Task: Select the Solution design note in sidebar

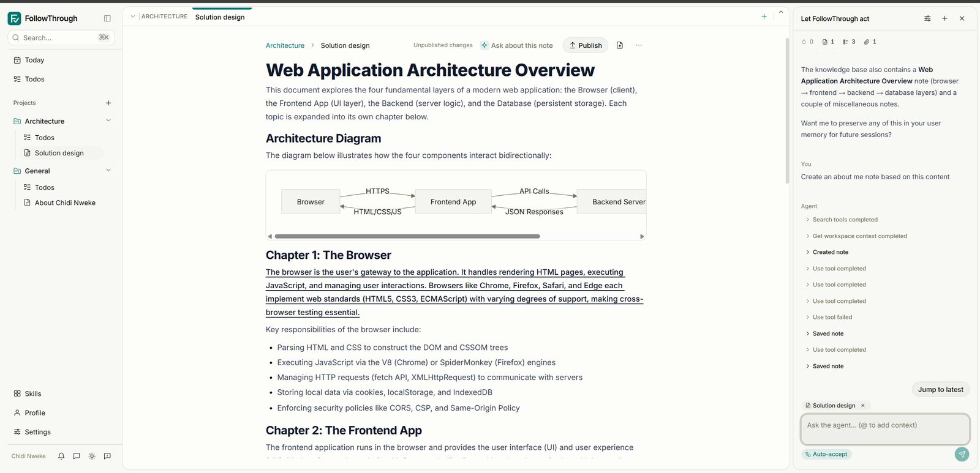Action: click(x=59, y=153)
